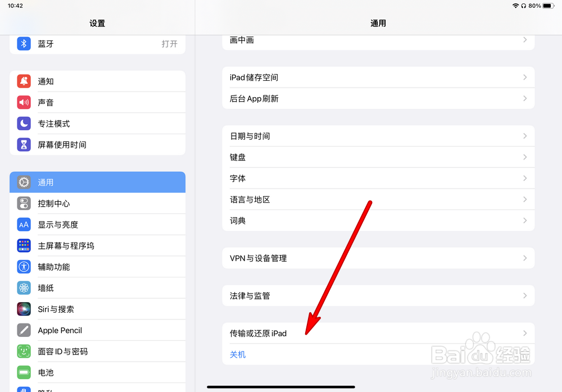This screenshot has height=392, width=562.
Task: Expand VPN与设备管理 row chevron
Action: pyautogui.click(x=525, y=258)
